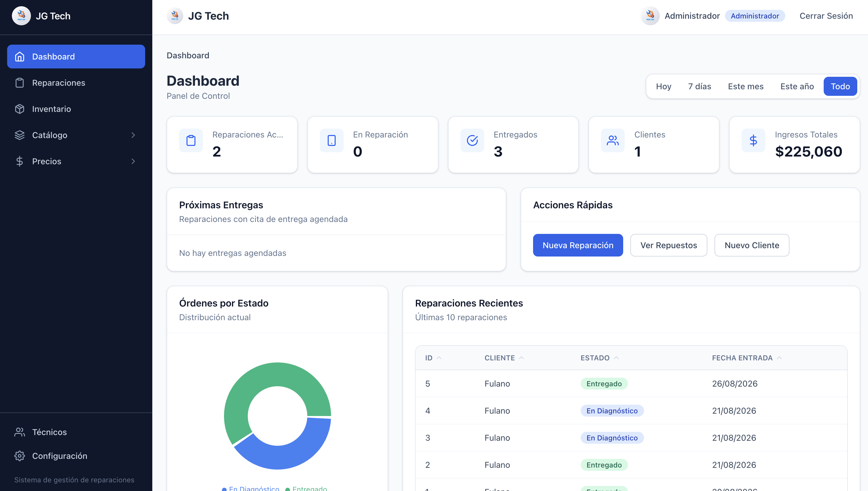
Task: Click the Administrador role badge
Action: point(755,16)
